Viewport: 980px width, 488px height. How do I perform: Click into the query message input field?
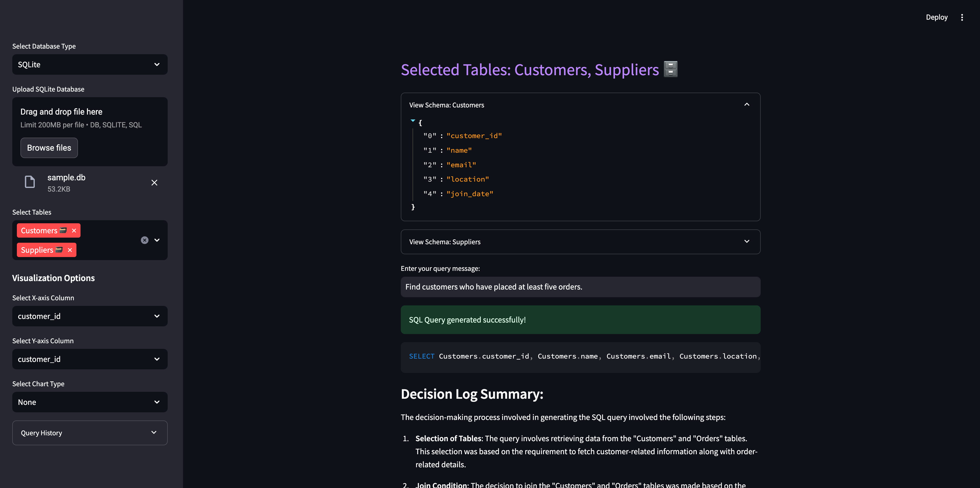580,287
